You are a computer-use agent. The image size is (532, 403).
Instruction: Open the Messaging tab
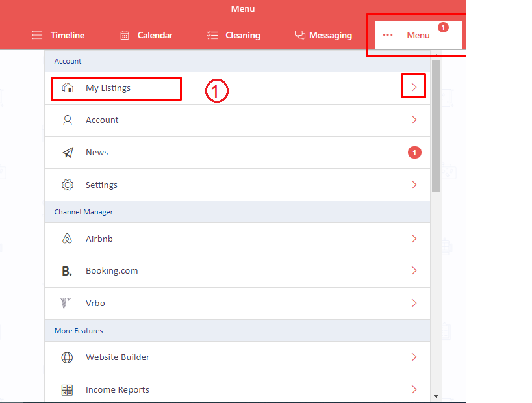coord(323,35)
